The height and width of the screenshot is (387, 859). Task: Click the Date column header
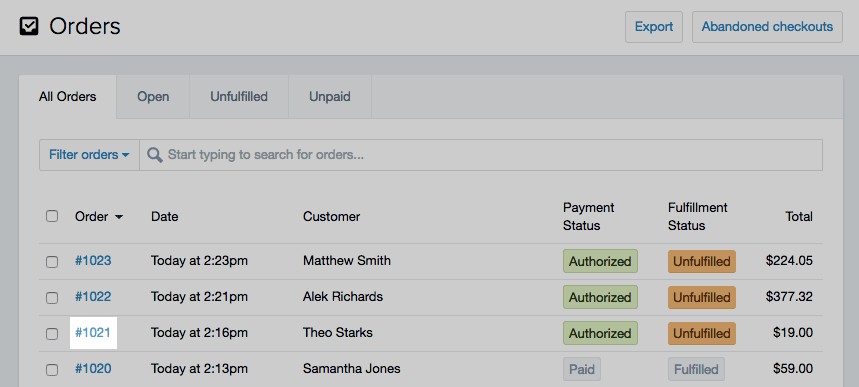click(x=165, y=217)
